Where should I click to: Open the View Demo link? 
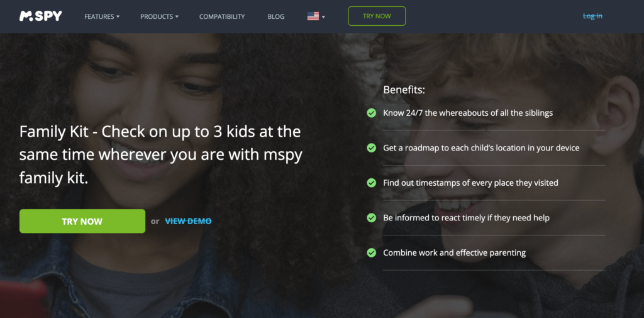coord(188,221)
